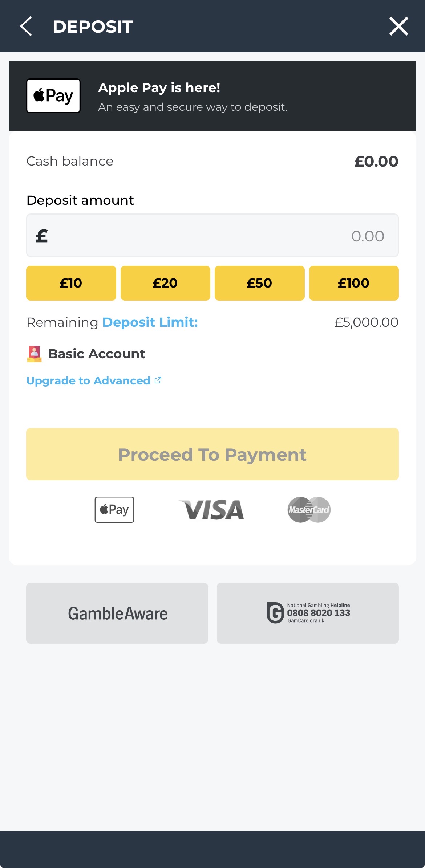Tap the MasterCard payment logo
The image size is (425, 868).
(x=309, y=510)
